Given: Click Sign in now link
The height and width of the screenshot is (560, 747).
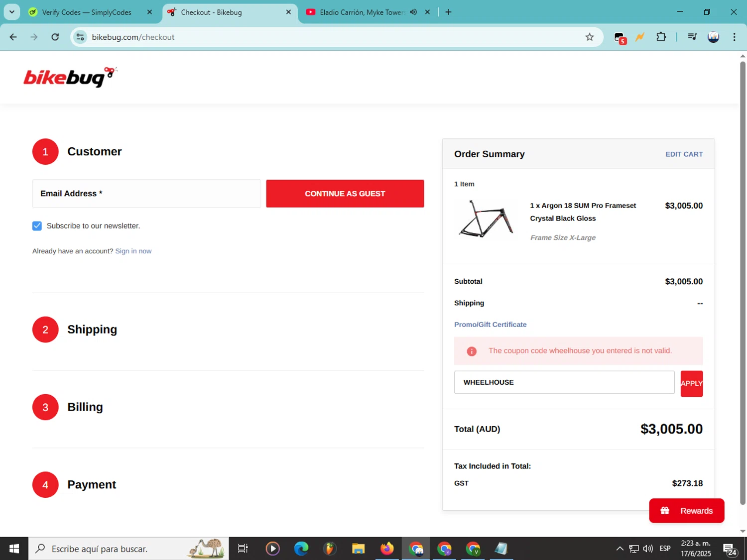Looking at the screenshot, I should click(x=133, y=251).
